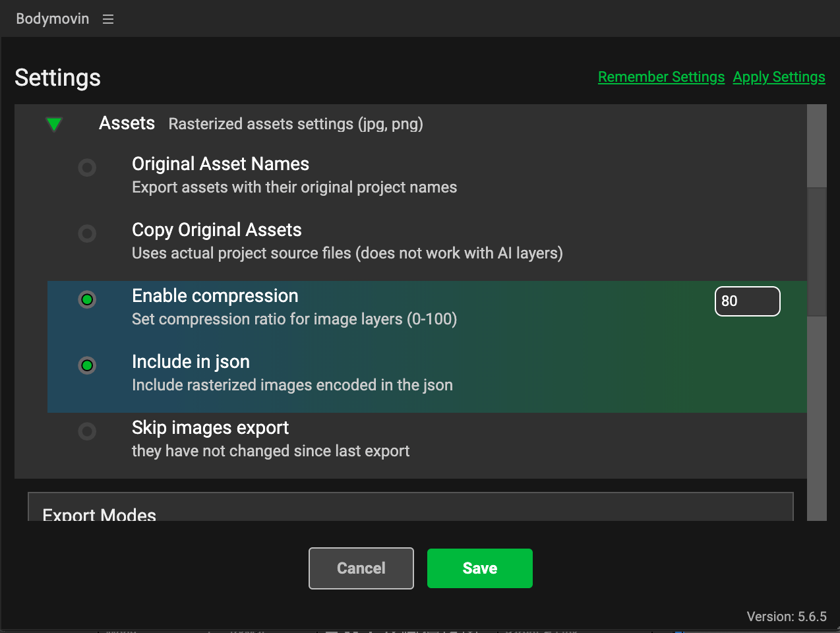Click the Assets section title
840x633 pixels.
click(127, 123)
